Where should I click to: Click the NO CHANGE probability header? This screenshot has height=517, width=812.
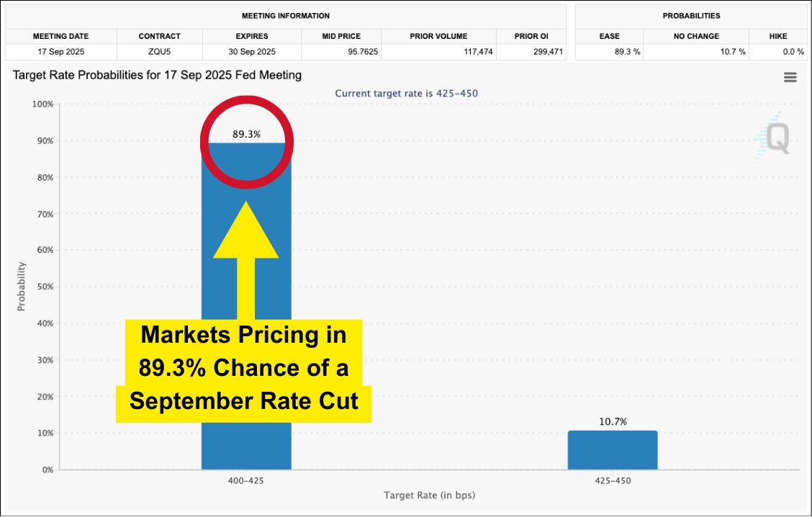[695, 36]
